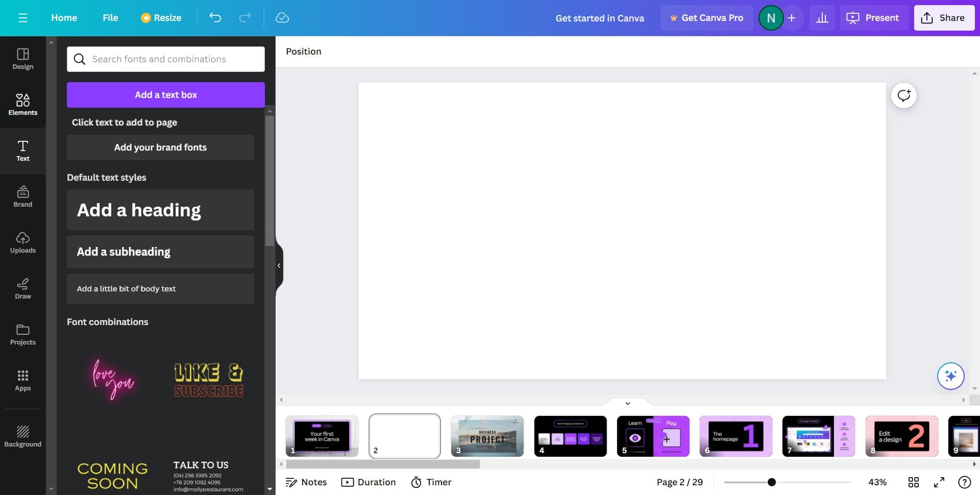
Task: Open presentation insights bar chart icon
Action: (822, 17)
